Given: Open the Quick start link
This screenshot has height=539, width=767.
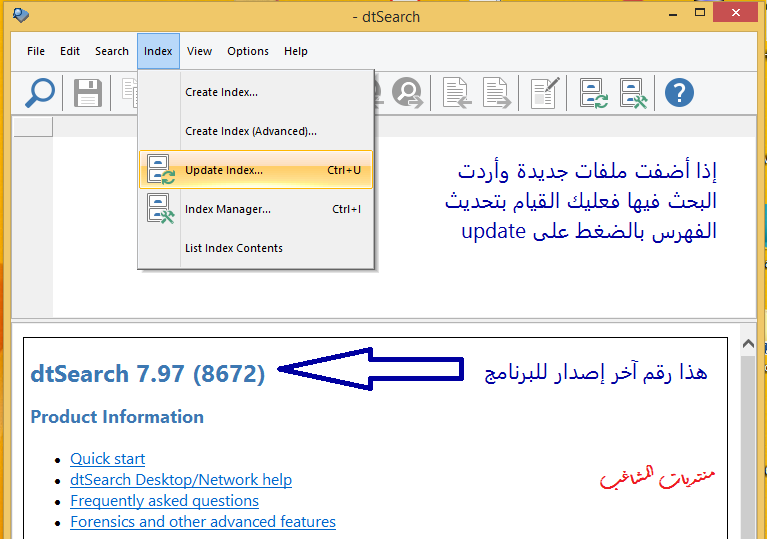Looking at the screenshot, I should [107, 458].
